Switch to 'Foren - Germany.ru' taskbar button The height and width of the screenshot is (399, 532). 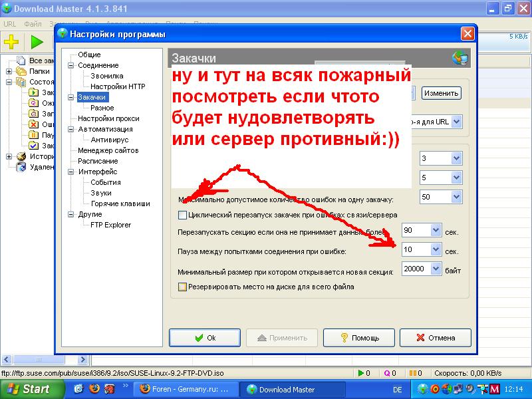coord(185,389)
